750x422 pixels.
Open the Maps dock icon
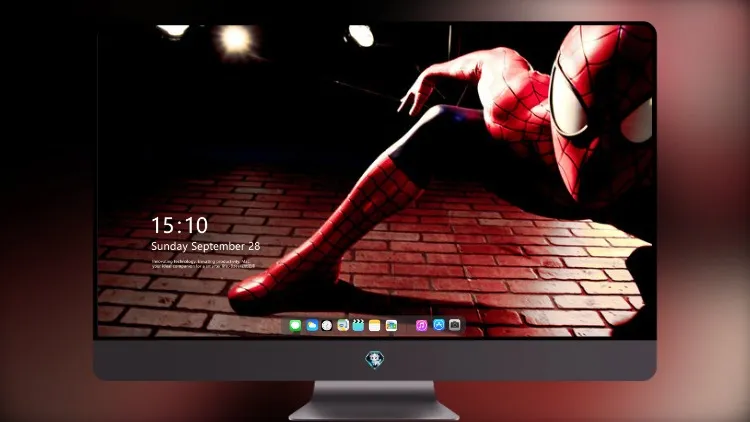(342, 326)
